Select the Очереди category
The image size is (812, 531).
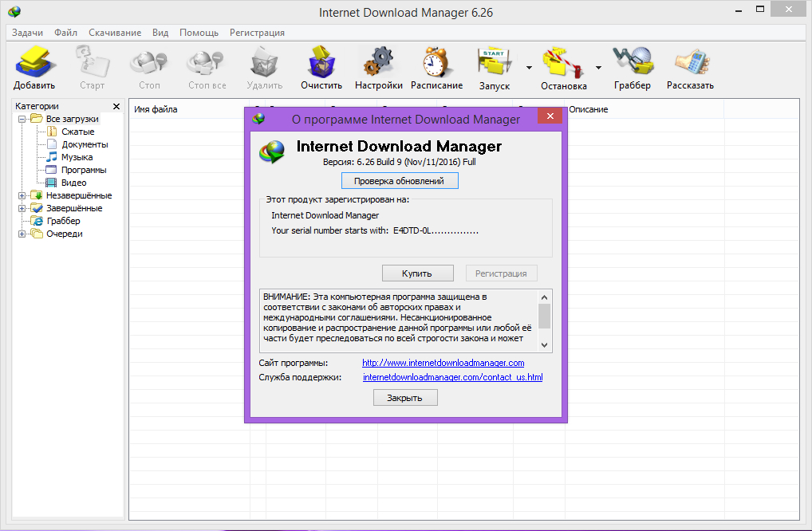(65, 234)
